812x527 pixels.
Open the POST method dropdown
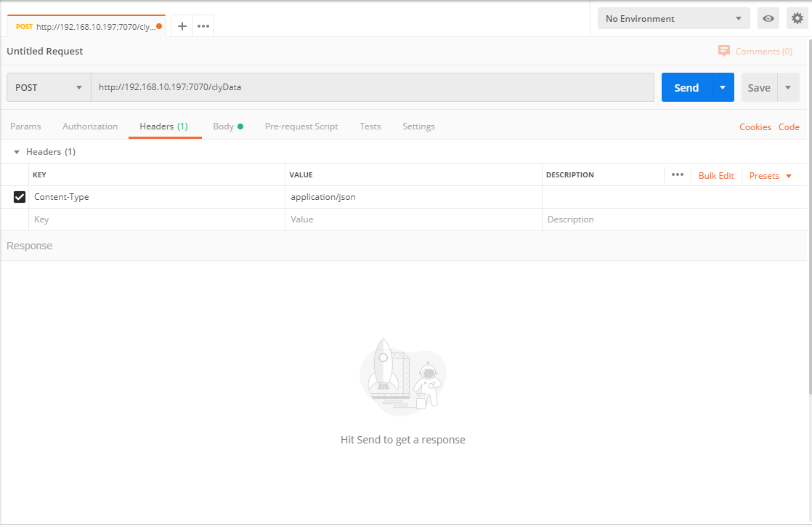pos(48,87)
